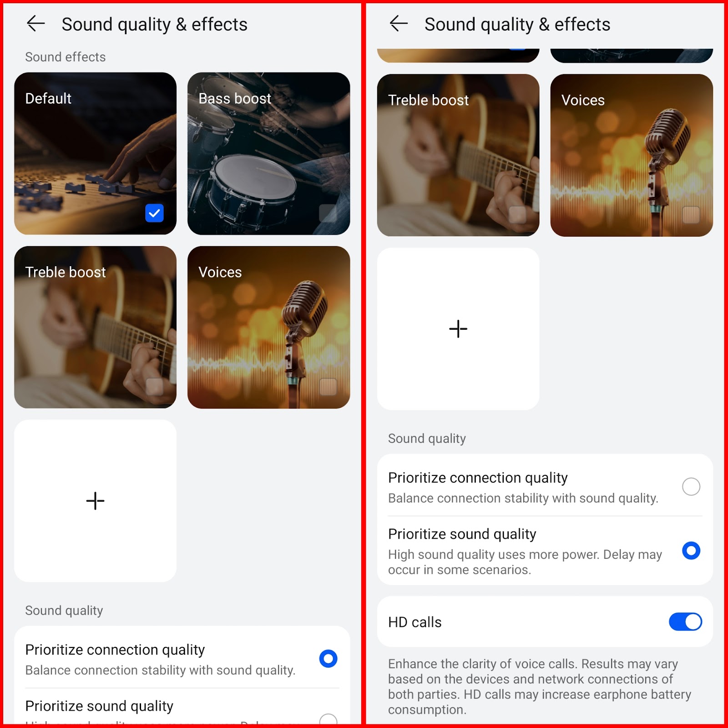Screen dimensions: 728x728
Task: Go back using right screen's arrow
Action: click(399, 24)
